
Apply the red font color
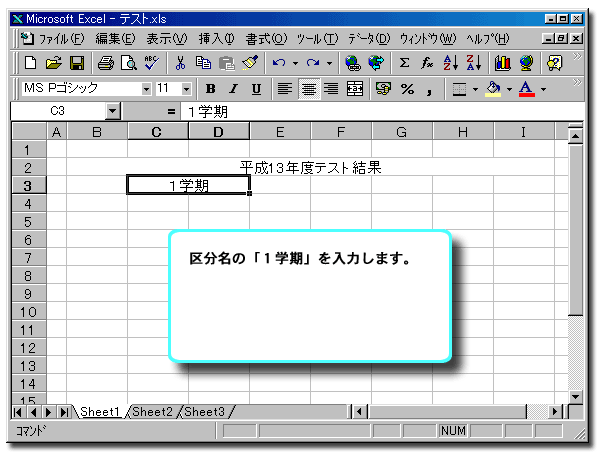(527, 89)
